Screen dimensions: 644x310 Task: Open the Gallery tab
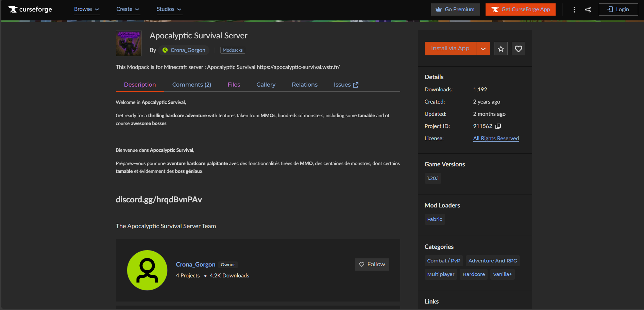pyautogui.click(x=266, y=84)
